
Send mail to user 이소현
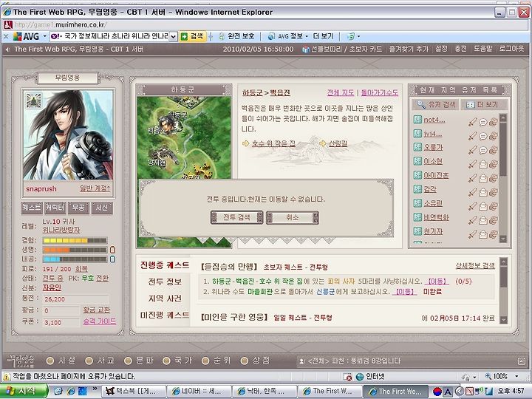coord(483,164)
